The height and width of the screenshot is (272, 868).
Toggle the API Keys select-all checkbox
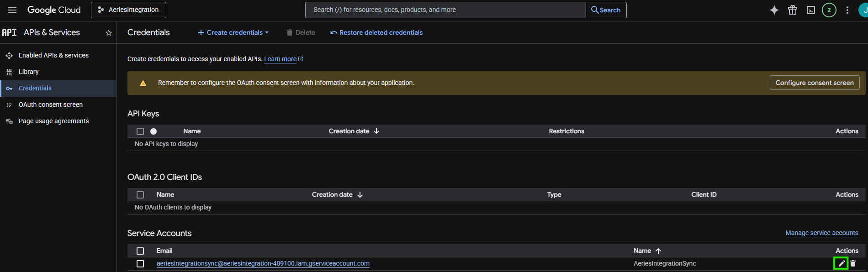coord(140,131)
